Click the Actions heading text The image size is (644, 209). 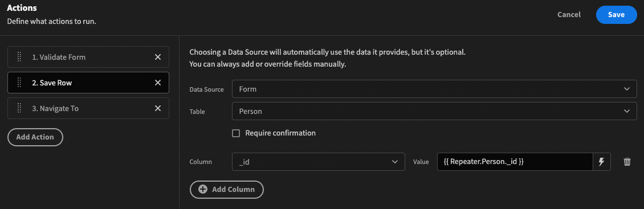click(22, 8)
